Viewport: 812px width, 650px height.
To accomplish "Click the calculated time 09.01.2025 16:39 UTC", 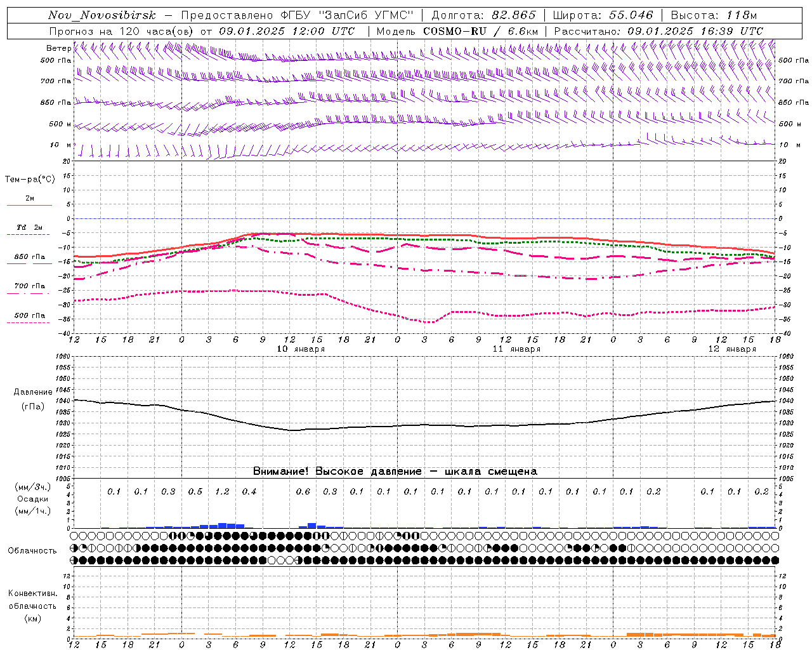I will tap(695, 31).
